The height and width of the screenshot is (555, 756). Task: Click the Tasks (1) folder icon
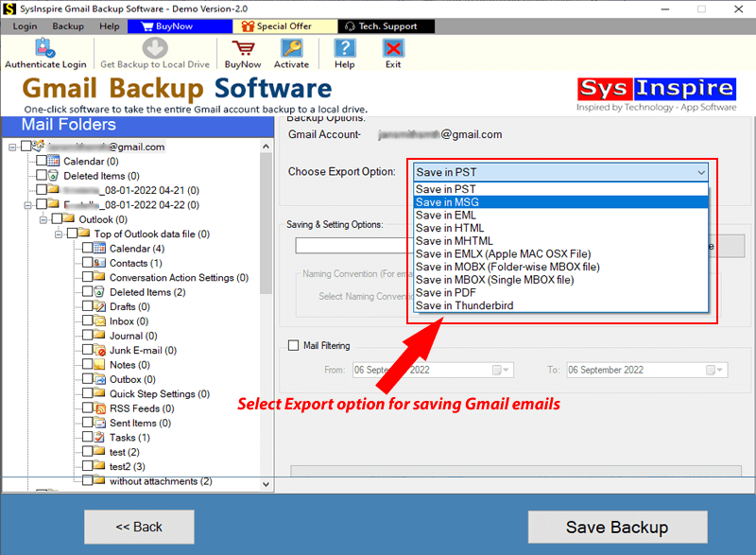tap(99, 438)
